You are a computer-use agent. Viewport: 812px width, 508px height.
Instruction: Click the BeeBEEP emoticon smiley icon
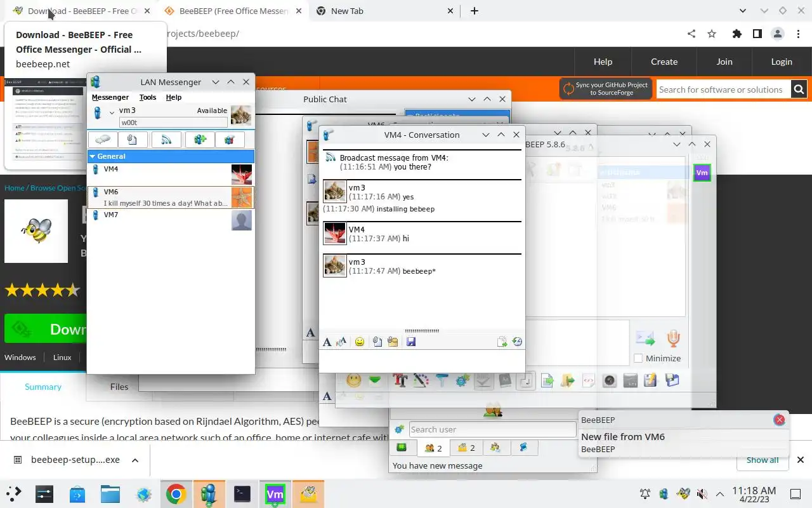[x=353, y=380]
